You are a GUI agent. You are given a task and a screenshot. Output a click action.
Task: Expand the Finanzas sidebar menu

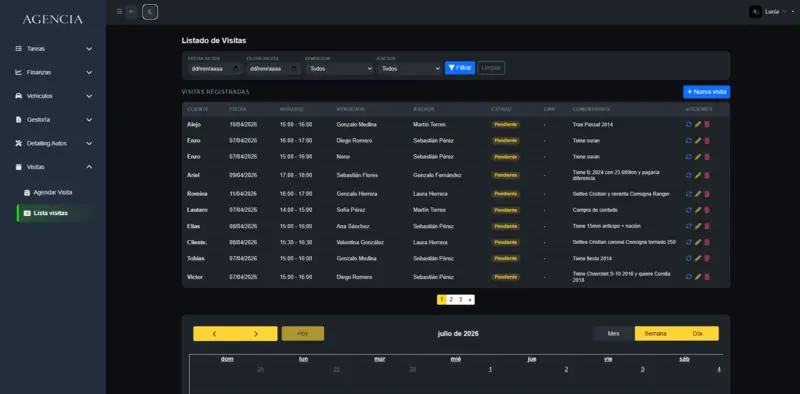(53, 72)
